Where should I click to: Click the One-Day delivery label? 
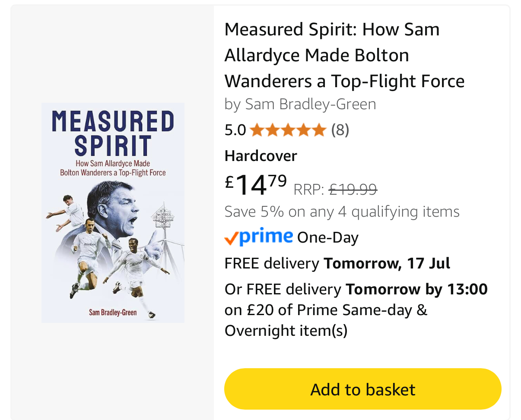click(328, 237)
